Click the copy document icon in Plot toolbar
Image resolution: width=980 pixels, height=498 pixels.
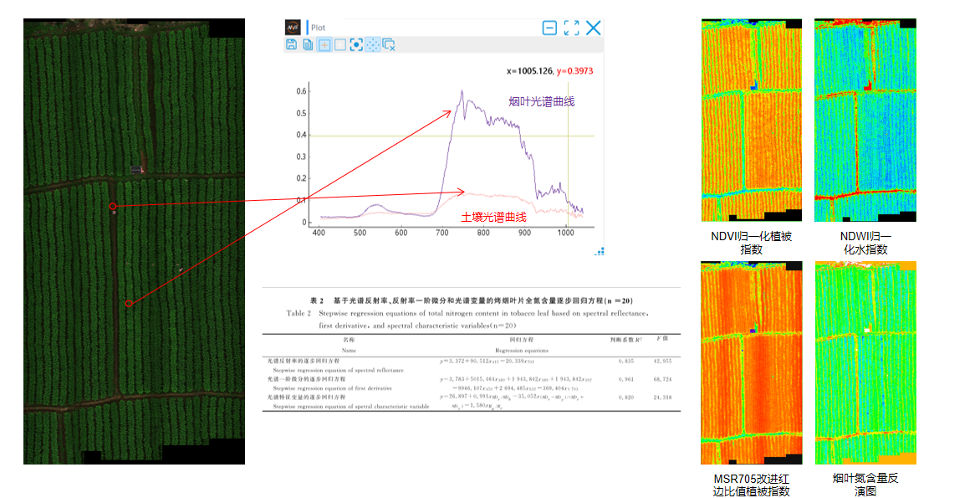click(x=308, y=44)
